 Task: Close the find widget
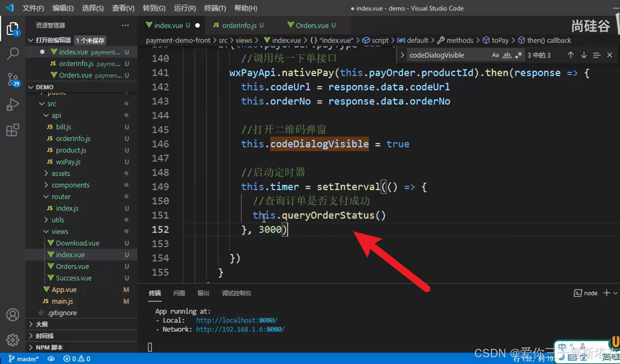609,55
